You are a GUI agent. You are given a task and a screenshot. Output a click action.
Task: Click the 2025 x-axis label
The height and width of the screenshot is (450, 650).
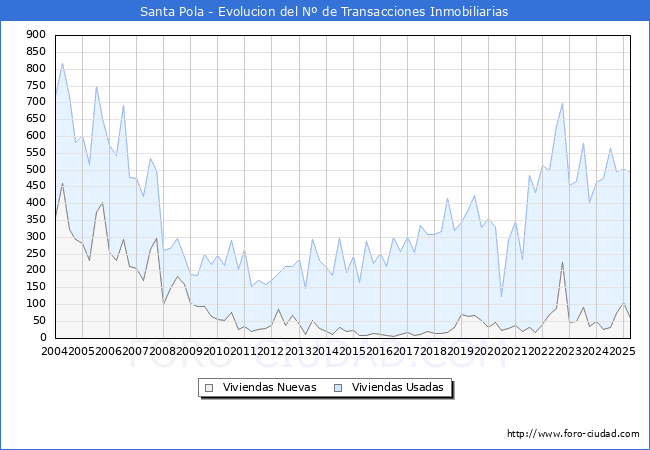click(623, 351)
